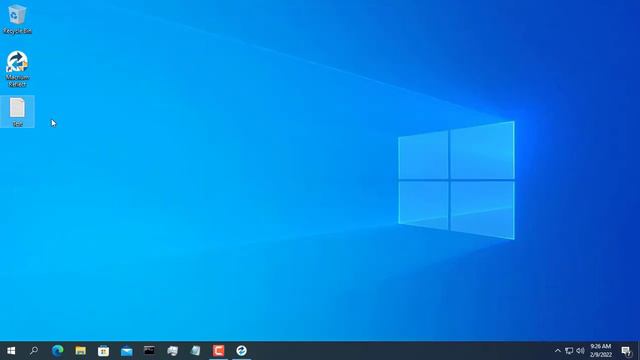The width and height of the screenshot is (640, 360).
Task: Open Microsoft Store from taskbar
Action: pos(104,351)
